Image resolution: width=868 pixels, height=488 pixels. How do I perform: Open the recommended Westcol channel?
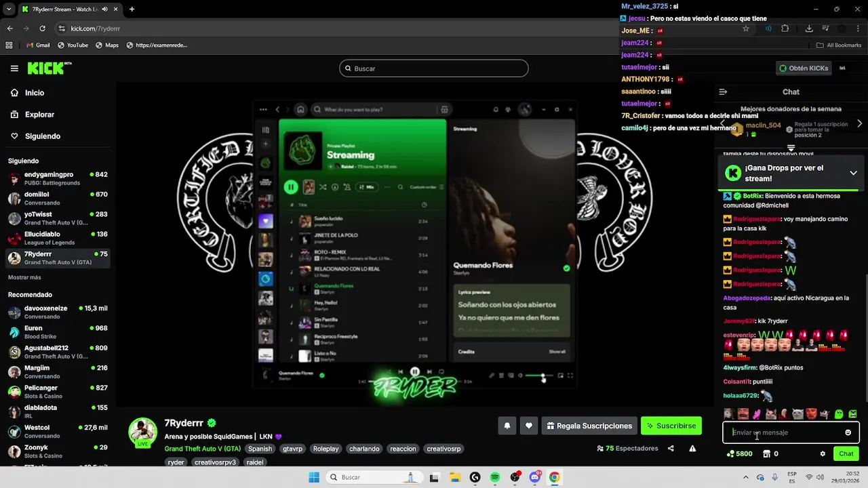[58, 432]
